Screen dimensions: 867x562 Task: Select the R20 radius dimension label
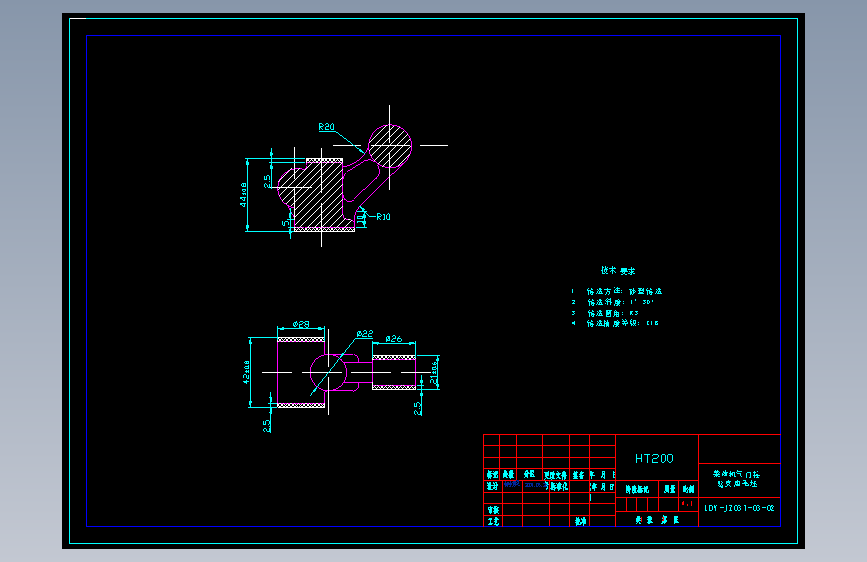click(326, 127)
